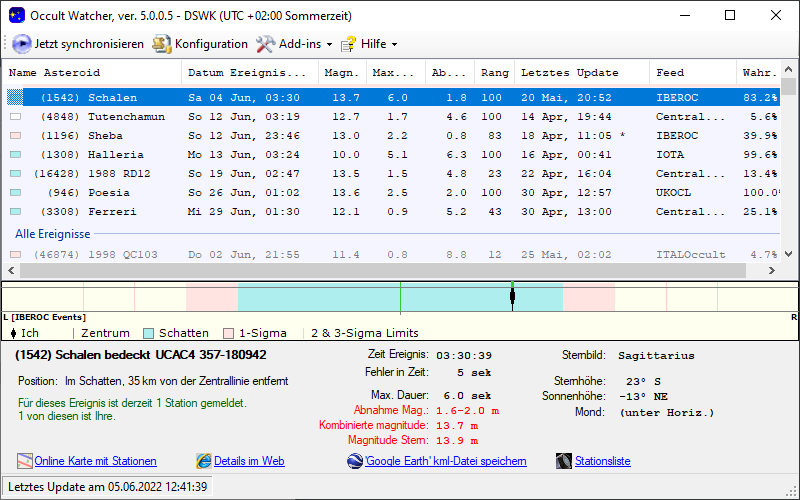Viewport: 800px width, 500px height.
Task: Sort by the Magn. column header
Action: coord(342,73)
